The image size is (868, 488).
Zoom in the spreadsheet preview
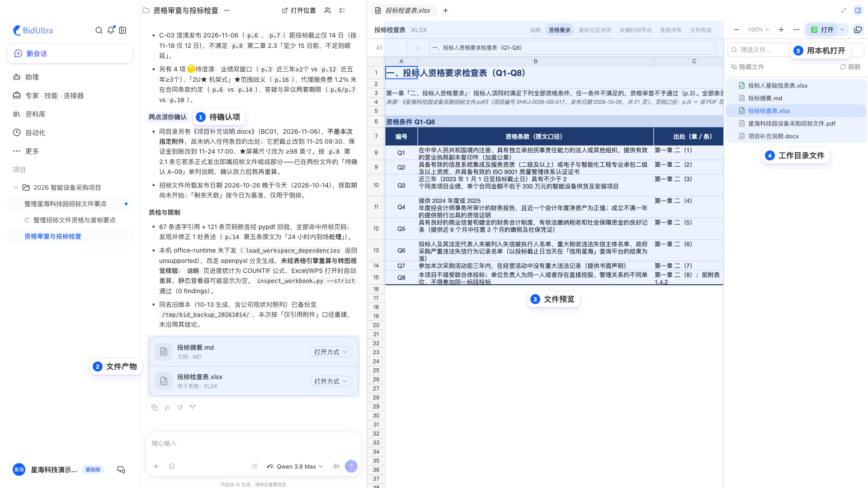tap(781, 30)
